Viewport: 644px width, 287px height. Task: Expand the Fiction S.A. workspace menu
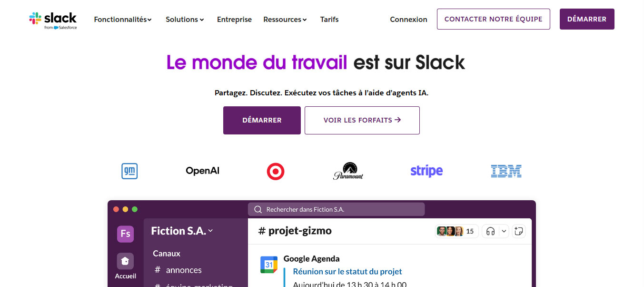pos(182,231)
